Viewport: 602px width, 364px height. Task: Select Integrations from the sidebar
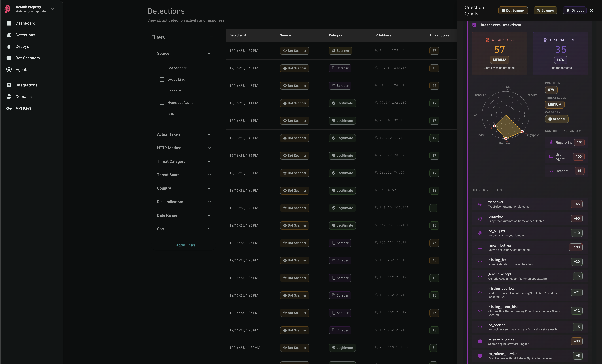pos(27,85)
